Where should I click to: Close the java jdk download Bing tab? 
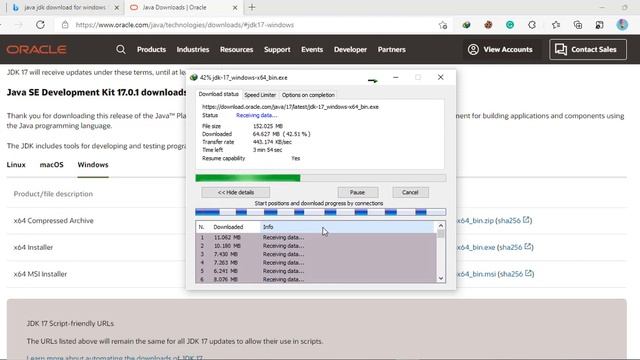116,8
